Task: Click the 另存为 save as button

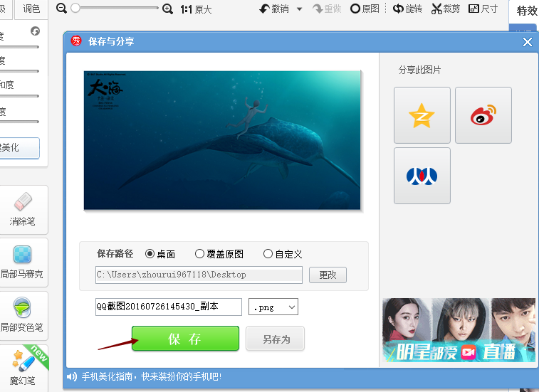Action: 275,339
